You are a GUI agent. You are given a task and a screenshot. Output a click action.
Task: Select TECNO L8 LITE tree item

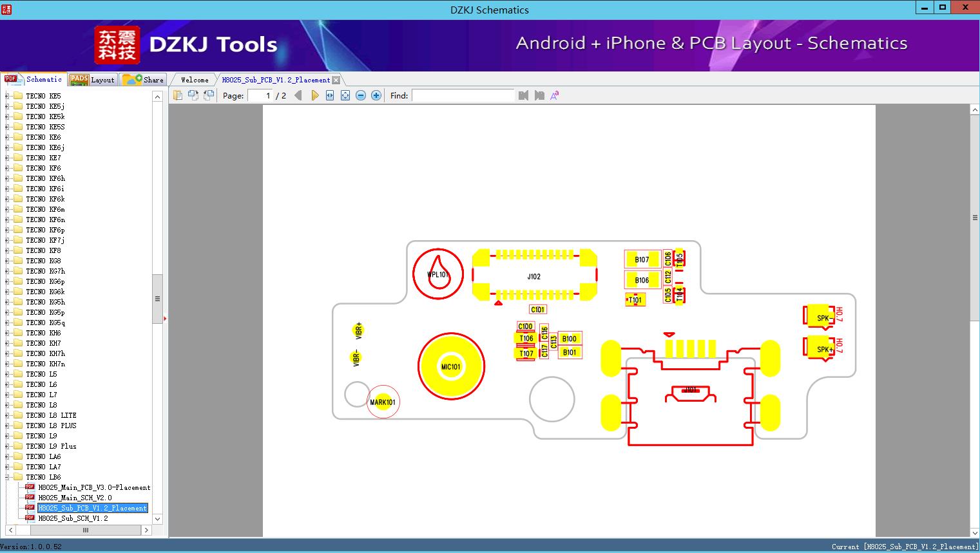pyautogui.click(x=51, y=415)
